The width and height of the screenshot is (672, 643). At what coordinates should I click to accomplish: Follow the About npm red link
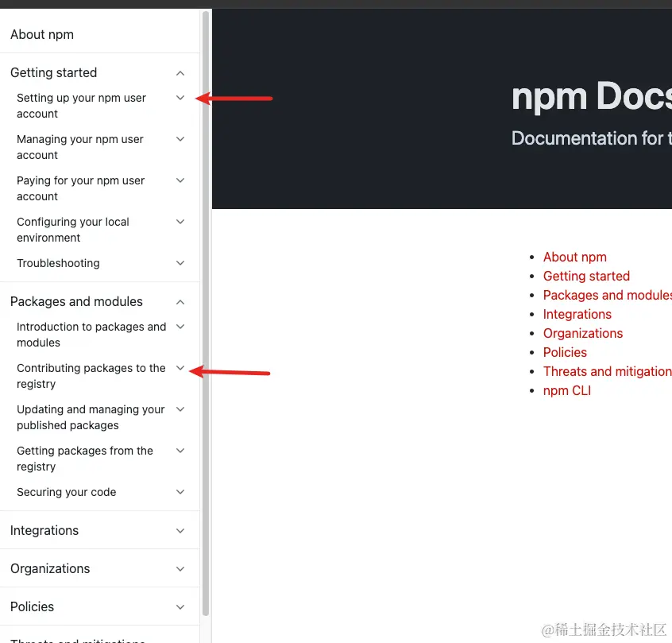[575, 257]
